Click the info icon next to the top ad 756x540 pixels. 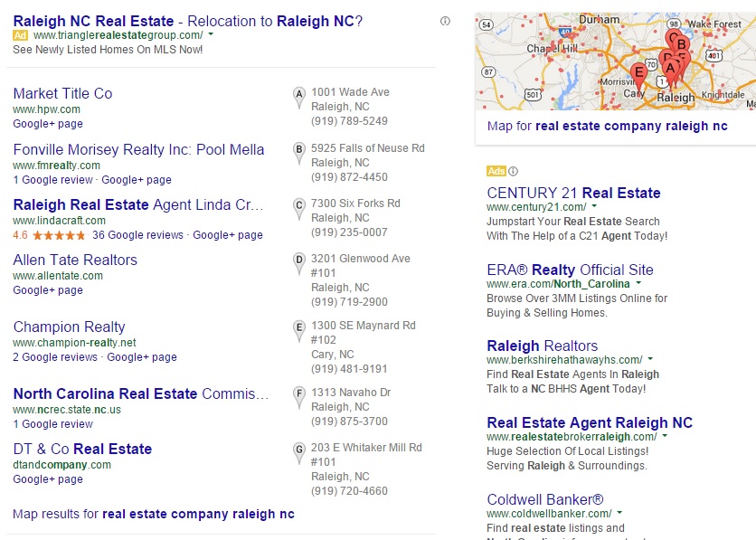[x=445, y=21]
